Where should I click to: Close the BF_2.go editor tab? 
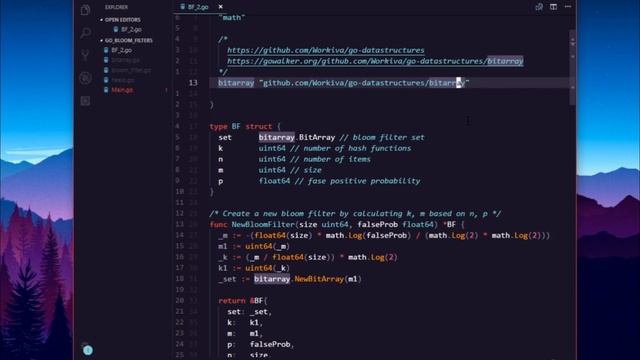tap(220, 7)
